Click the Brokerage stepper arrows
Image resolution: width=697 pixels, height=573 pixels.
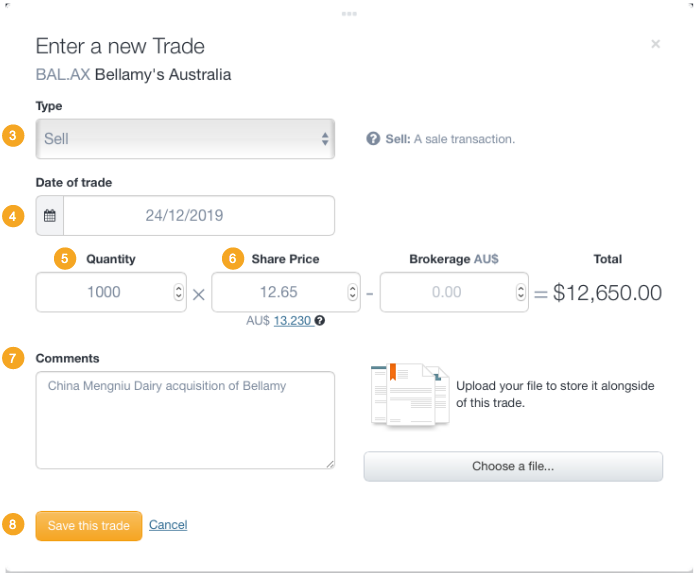pos(520,292)
